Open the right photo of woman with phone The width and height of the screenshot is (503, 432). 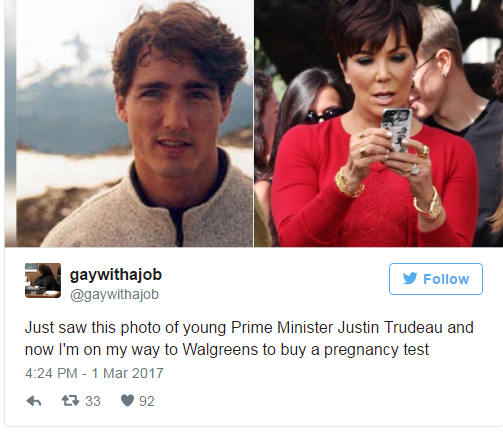pyautogui.click(x=378, y=123)
